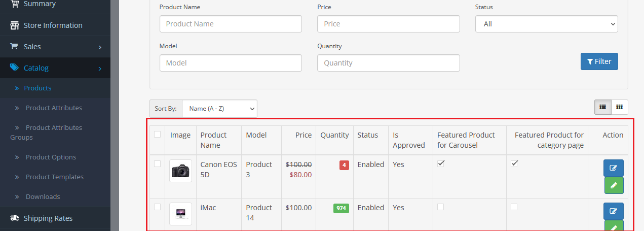This screenshot has height=231, width=644.
Task: Check Carousel featured box for iMac
Action: pos(441,207)
